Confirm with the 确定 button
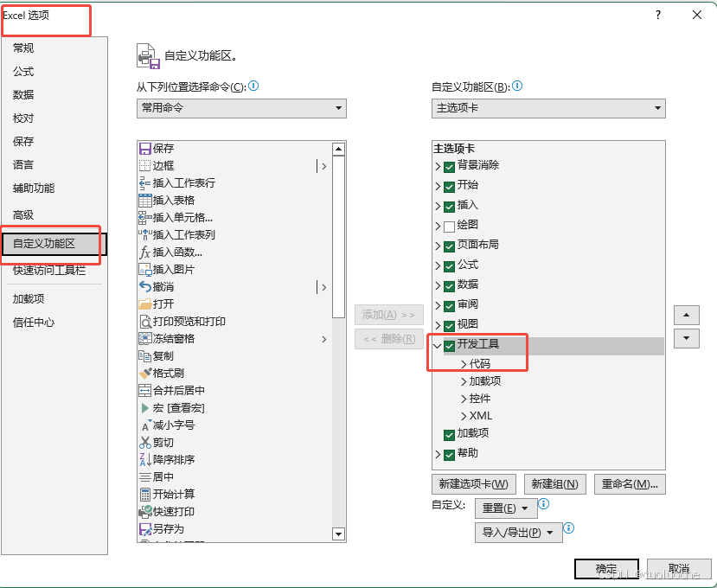717x588 pixels. [x=606, y=569]
